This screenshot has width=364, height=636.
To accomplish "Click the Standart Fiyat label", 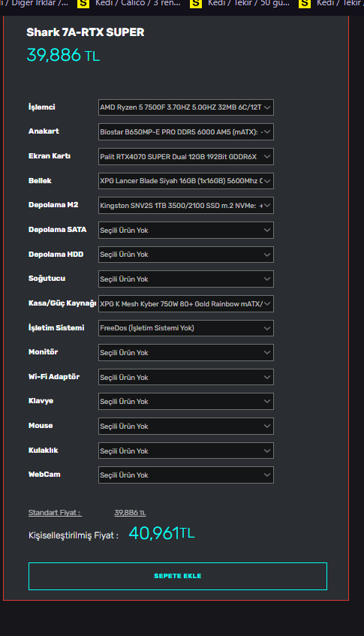I will point(55,513).
